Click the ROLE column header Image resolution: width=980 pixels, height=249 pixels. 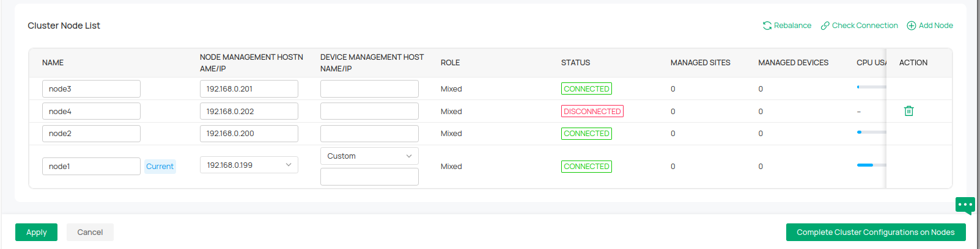coord(450,63)
